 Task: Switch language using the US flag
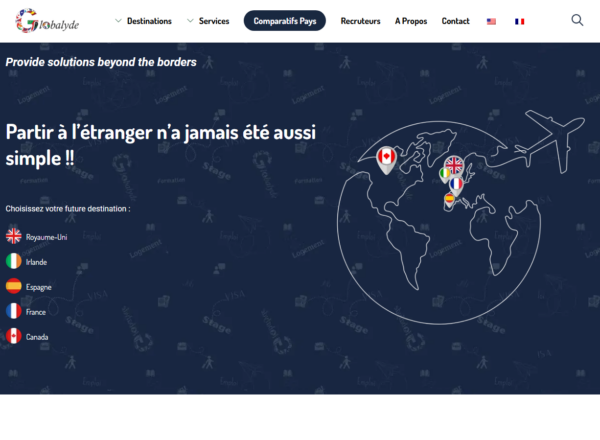tap(491, 21)
